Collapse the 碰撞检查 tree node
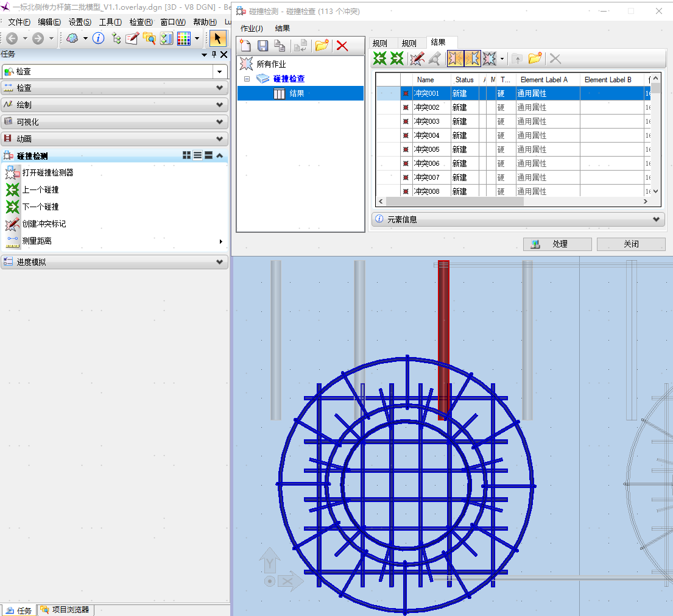The height and width of the screenshot is (616, 673). (x=247, y=79)
